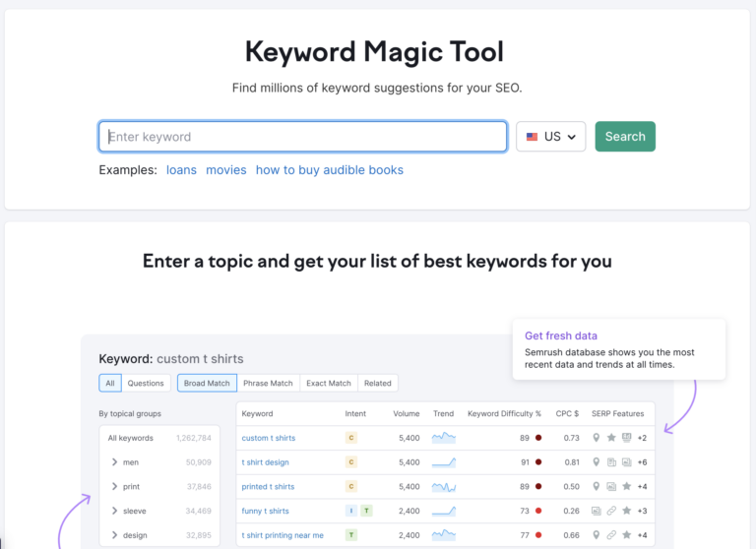
Task: Click trend sparkline for printed t shirts
Action: pos(444,487)
